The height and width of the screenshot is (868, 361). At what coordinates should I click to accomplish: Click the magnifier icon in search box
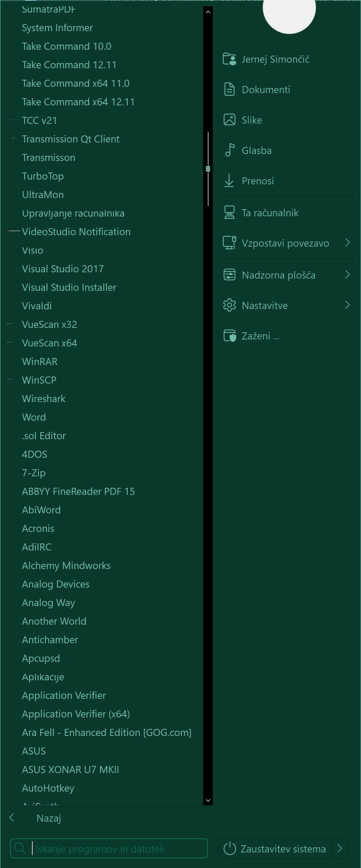point(20,848)
